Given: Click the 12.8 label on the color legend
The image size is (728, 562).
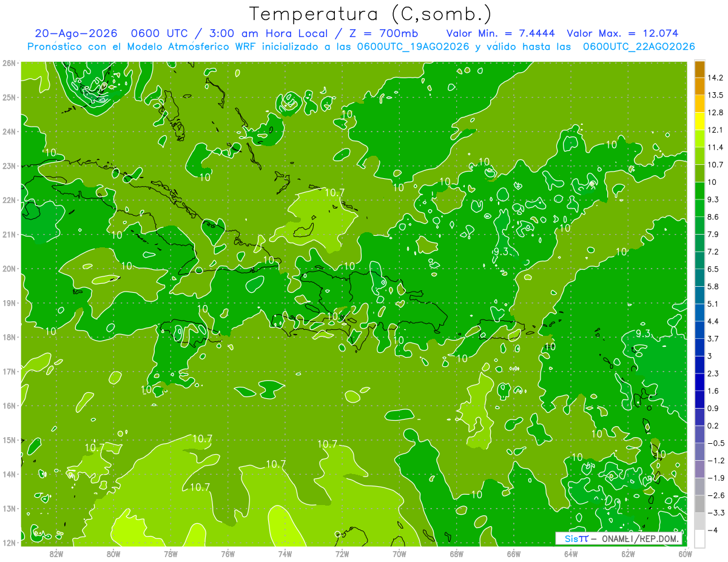Looking at the screenshot, I should pyautogui.click(x=716, y=113).
